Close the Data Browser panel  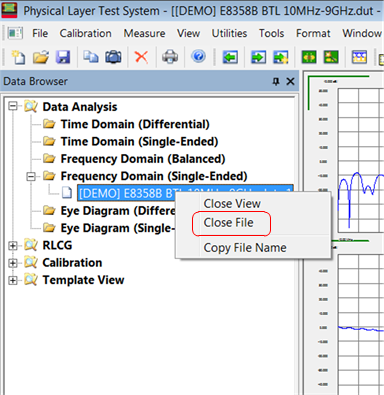pyautogui.click(x=290, y=81)
